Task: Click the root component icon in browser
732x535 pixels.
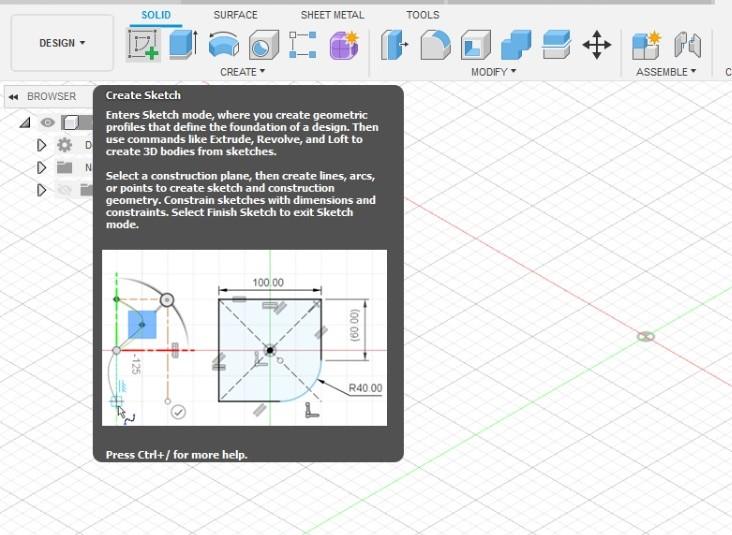Action: pos(70,123)
